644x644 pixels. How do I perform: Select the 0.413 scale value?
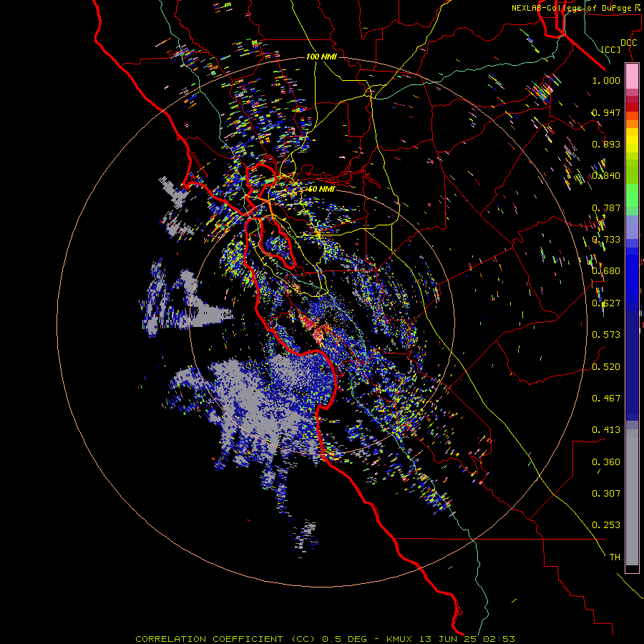click(x=606, y=430)
